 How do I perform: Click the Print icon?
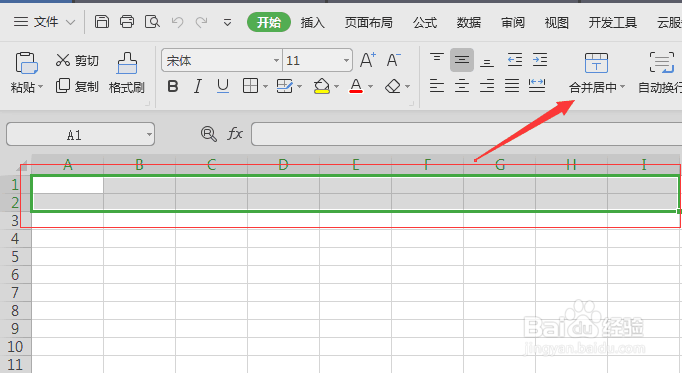127,21
